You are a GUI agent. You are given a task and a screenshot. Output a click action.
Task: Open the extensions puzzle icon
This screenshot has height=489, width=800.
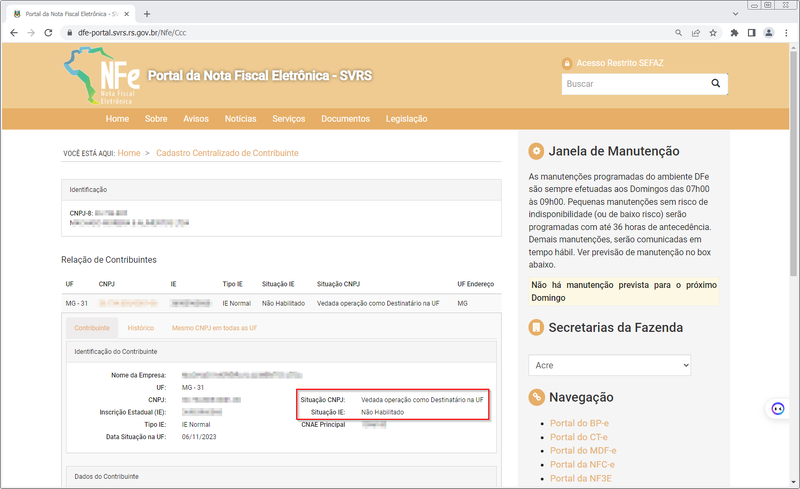pos(734,33)
